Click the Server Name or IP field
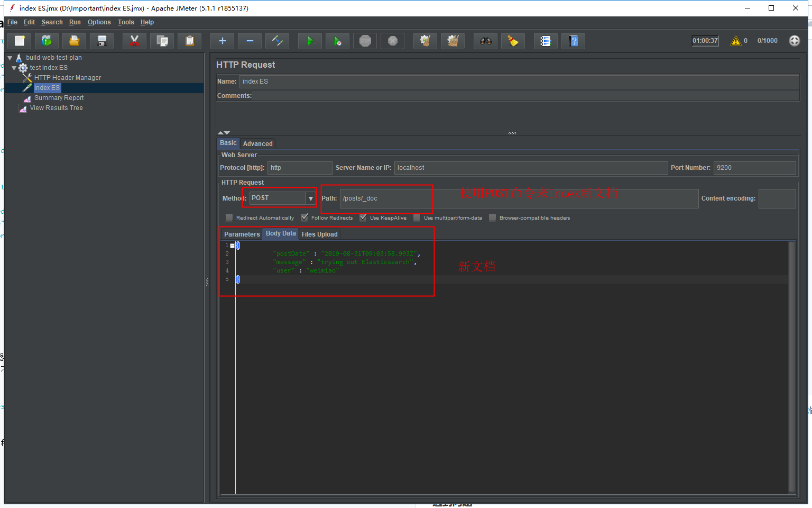Image resolution: width=812 pixels, height=508 pixels. tap(531, 168)
